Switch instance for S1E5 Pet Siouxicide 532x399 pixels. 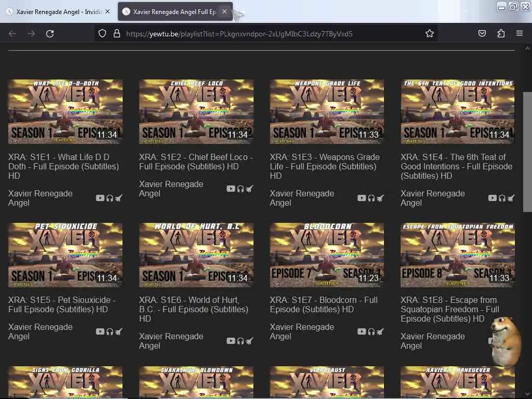point(118,331)
